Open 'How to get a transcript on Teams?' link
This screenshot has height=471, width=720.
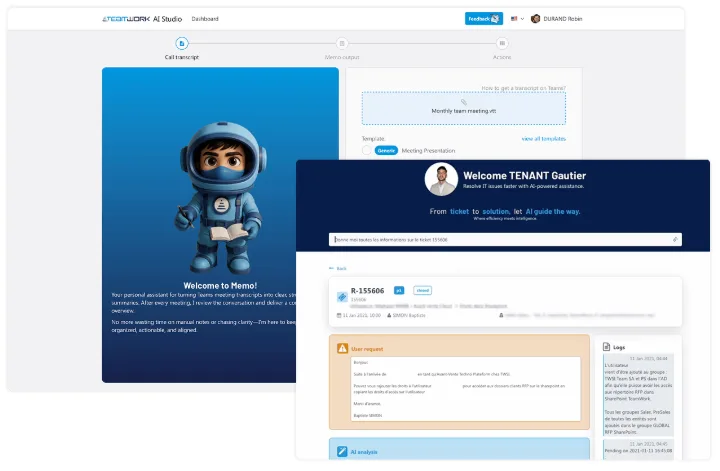click(x=523, y=88)
